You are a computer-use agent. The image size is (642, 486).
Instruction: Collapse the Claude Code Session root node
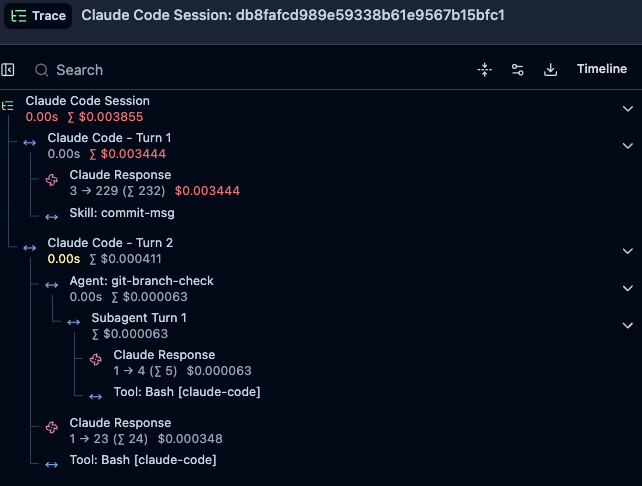[x=627, y=109]
